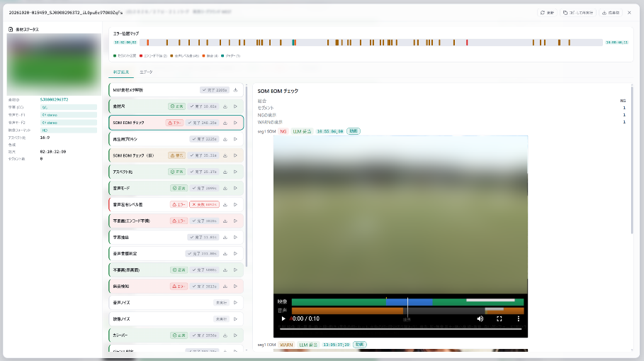Switch to the second tab beside 判定結果
The width and height of the screenshot is (644, 361).
(x=146, y=72)
